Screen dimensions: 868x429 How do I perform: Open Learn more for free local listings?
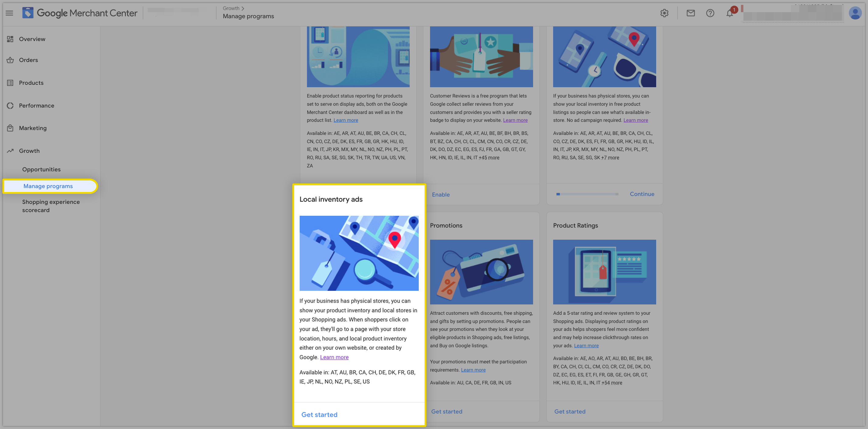[x=635, y=120]
